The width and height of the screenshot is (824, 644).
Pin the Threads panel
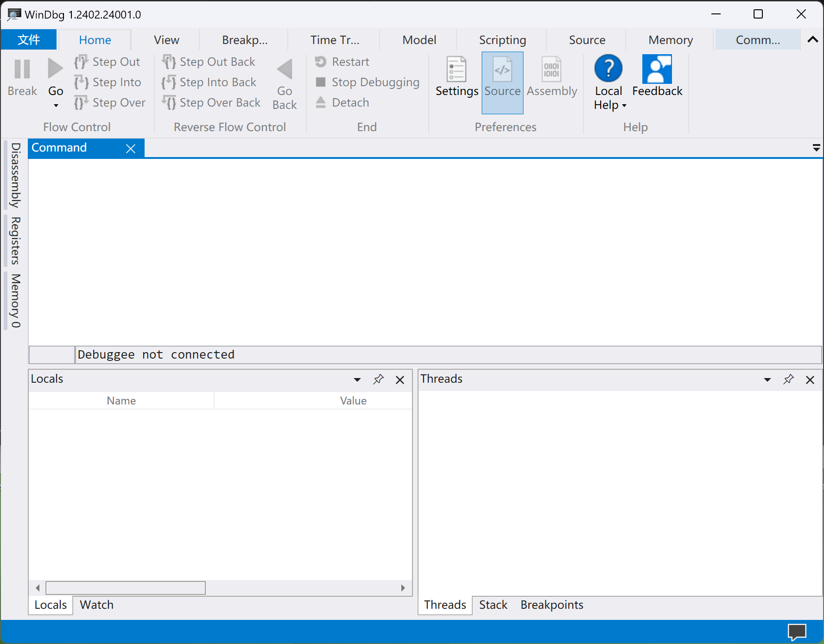pos(788,379)
